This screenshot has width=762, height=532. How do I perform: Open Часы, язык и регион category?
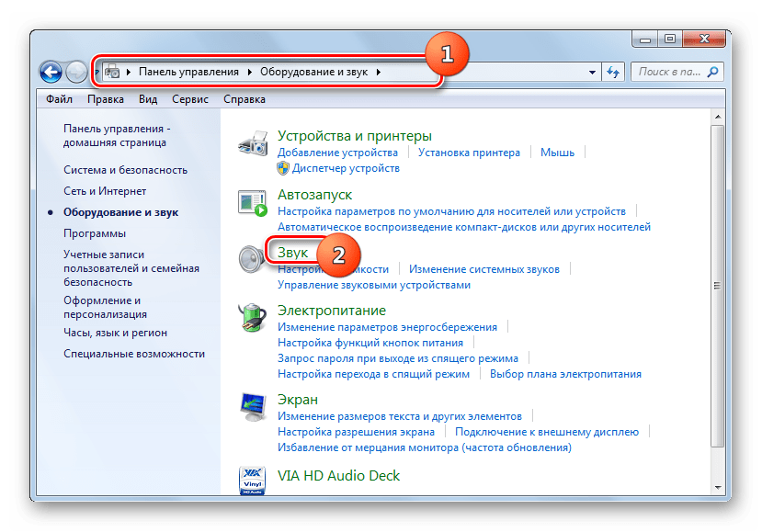[115, 333]
